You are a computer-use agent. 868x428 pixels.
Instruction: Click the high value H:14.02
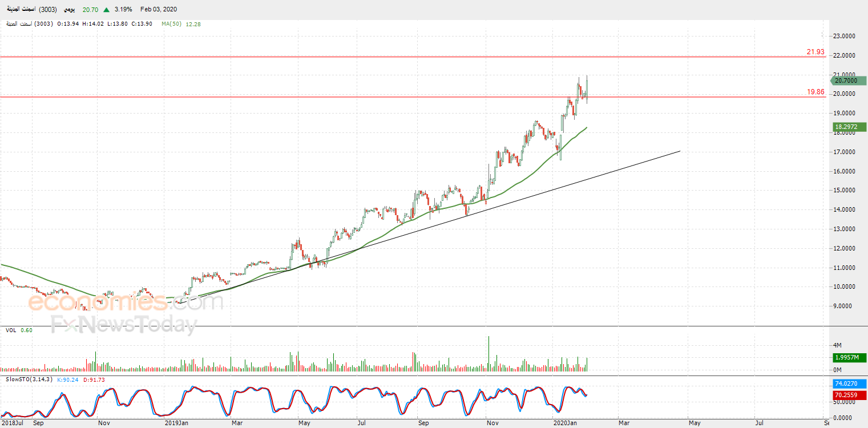click(93, 24)
